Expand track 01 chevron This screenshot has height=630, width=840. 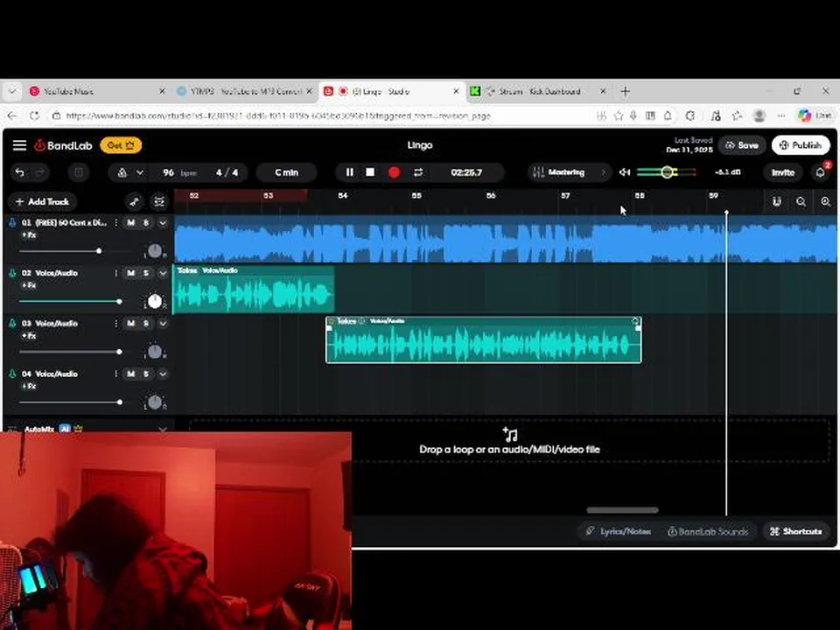point(163,222)
